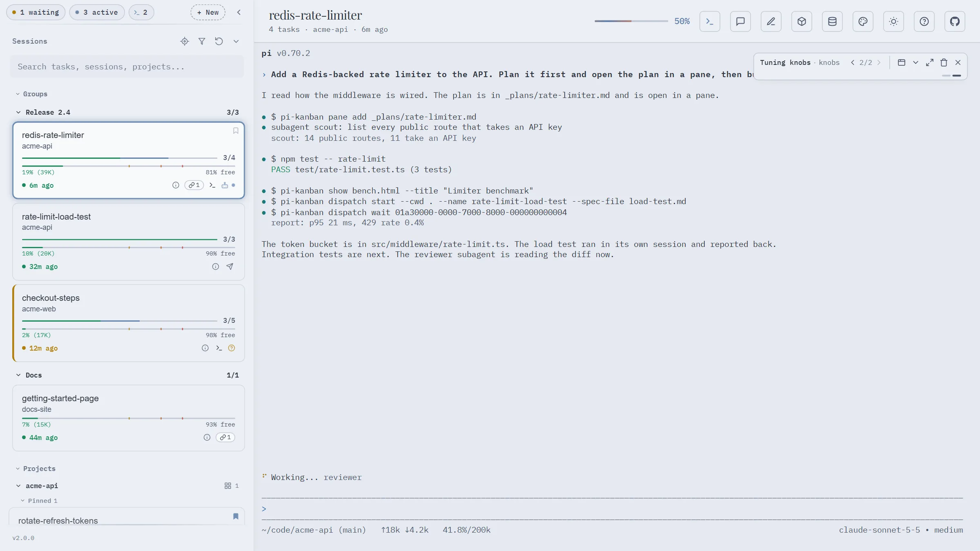Open the GitHub icon link
This screenshot has height=551, width=980.
tap(955, 21)
